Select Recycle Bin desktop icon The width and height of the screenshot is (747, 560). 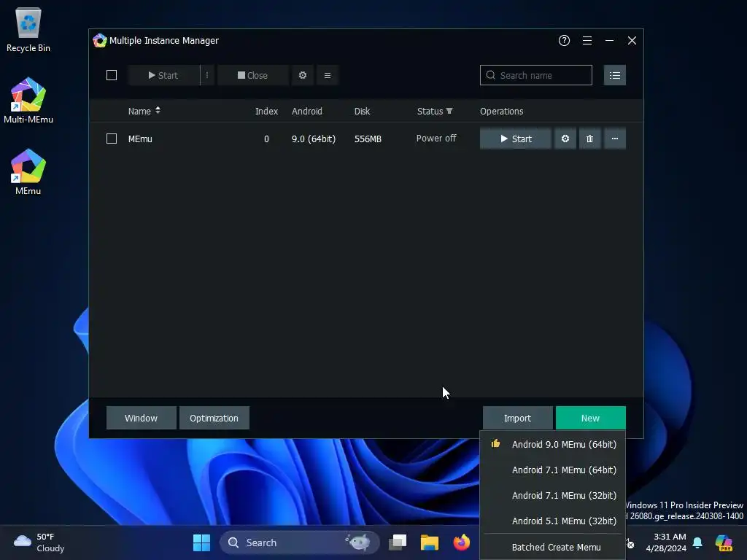click(28, 30)
